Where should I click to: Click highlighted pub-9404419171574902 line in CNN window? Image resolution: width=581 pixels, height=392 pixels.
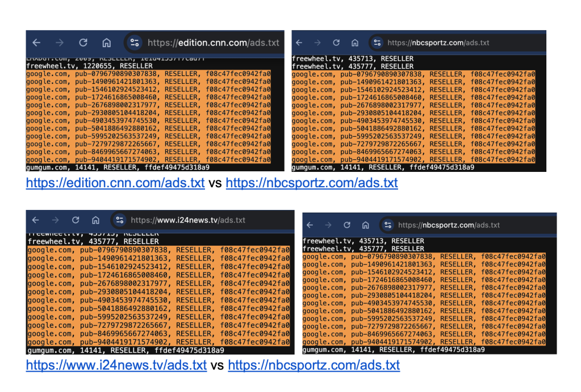[x=148, y=161]
